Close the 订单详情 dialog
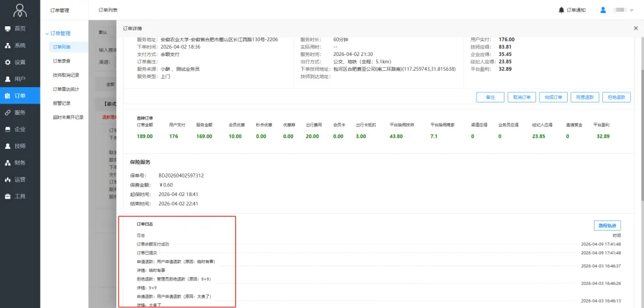This screenshot has width=644, height=308. (635, 28)
